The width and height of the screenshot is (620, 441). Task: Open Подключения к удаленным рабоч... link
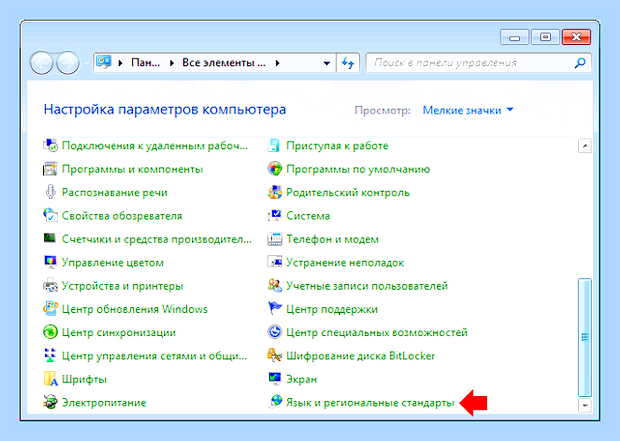[x=155, y=146]
